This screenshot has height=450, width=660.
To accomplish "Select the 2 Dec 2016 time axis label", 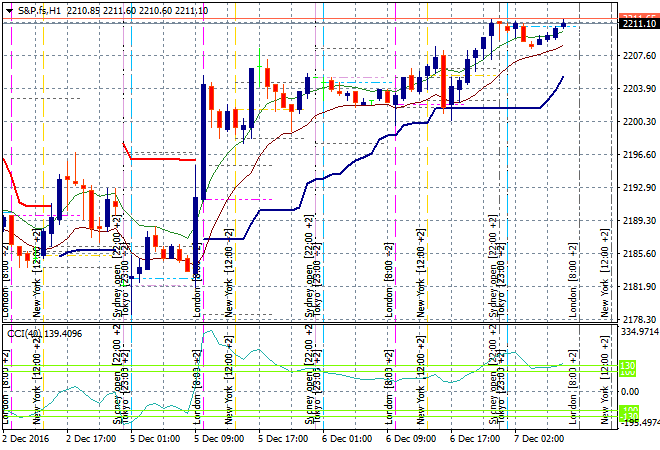I will pyautogui.click(x=27, y=438).
